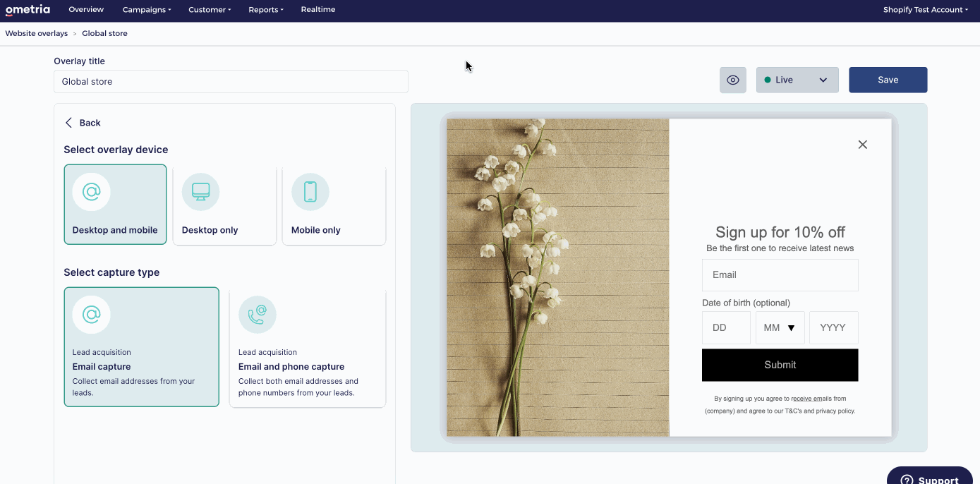Open the Campaigns menu
The height and width of the screenshot is (484, 980).
147,10
